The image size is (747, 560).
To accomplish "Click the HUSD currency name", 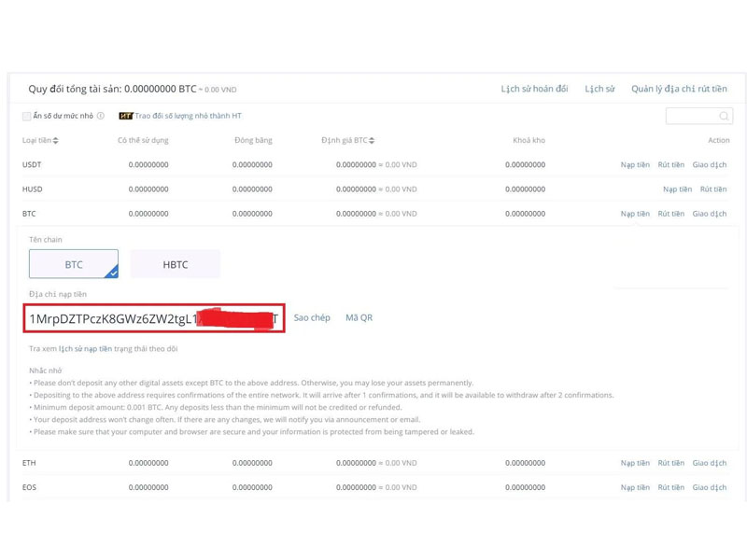I will click(32, 189).
